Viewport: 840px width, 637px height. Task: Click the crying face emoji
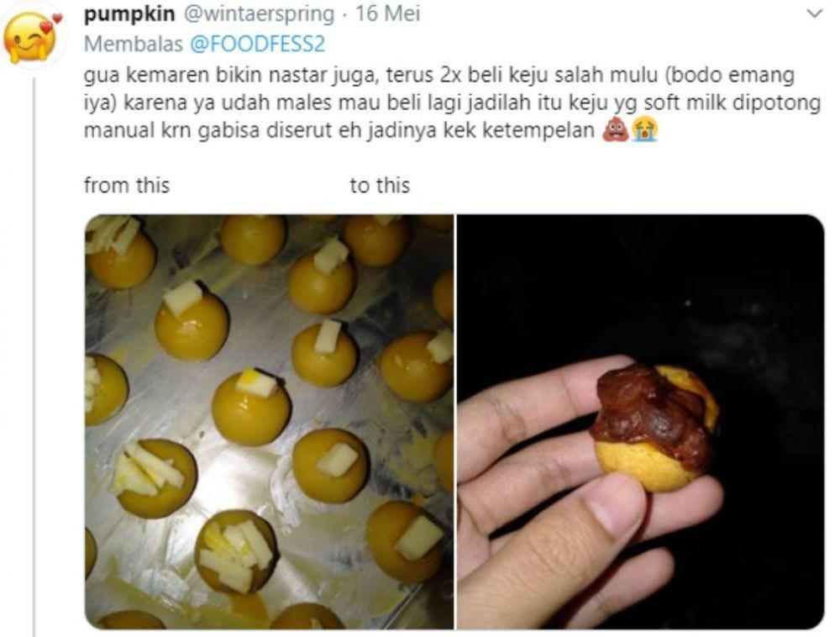[644, 131]
